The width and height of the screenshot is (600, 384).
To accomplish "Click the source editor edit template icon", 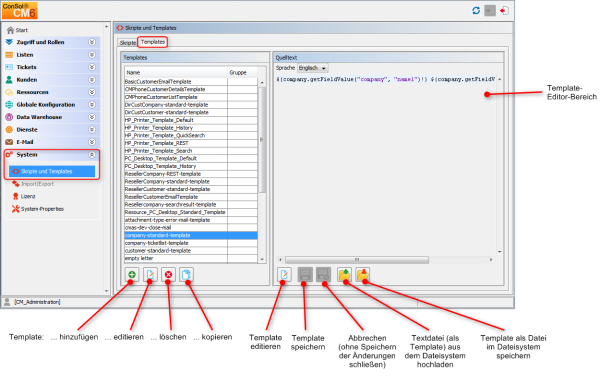I will pyautogui.click(x=284, y=274).
